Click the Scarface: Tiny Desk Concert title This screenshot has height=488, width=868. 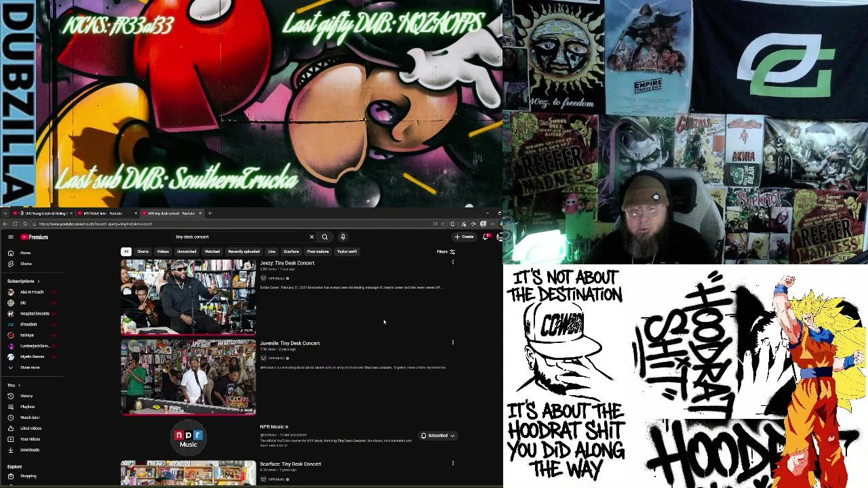[290, 464]
